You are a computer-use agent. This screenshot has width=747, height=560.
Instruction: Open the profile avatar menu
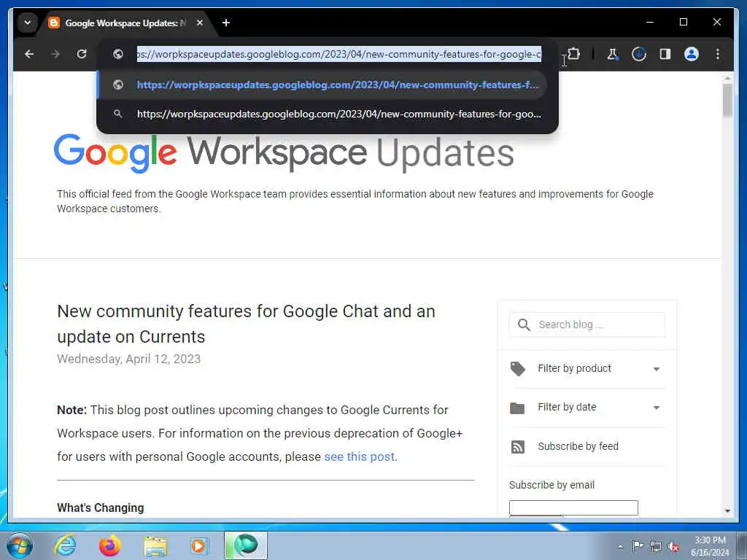coord(692,54)
